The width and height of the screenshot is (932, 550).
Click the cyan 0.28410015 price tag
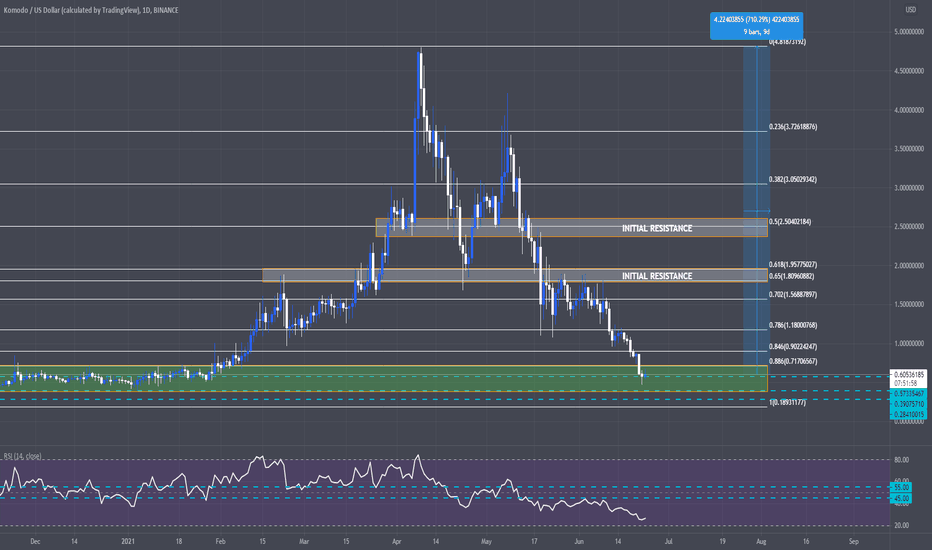[909, 414]
